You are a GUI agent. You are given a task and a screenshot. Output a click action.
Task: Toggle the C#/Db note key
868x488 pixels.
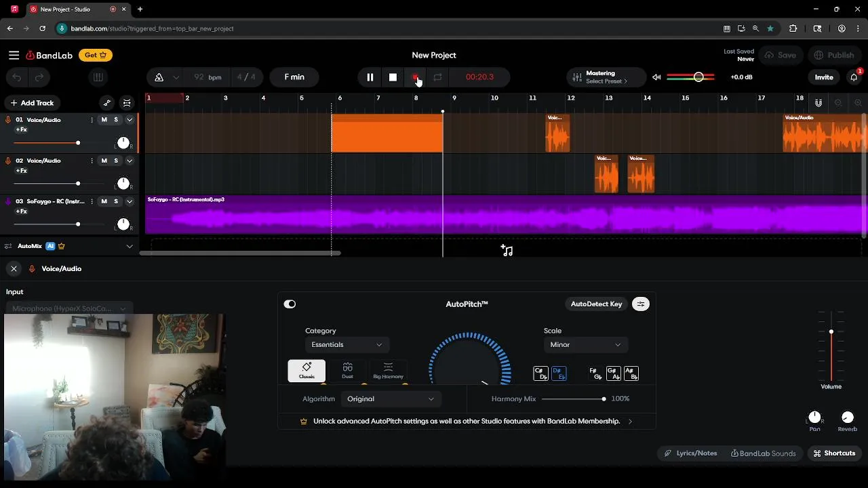[540, 373]
